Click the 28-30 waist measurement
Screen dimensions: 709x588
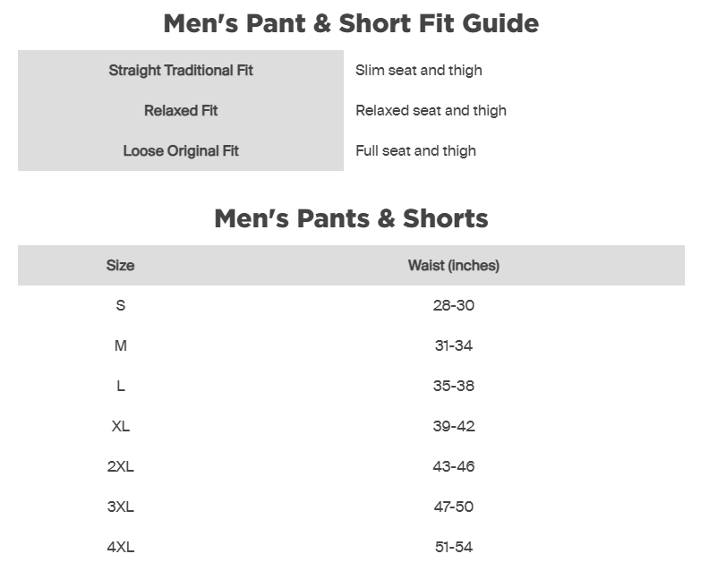pyautogui.click(x=453, y=305)
